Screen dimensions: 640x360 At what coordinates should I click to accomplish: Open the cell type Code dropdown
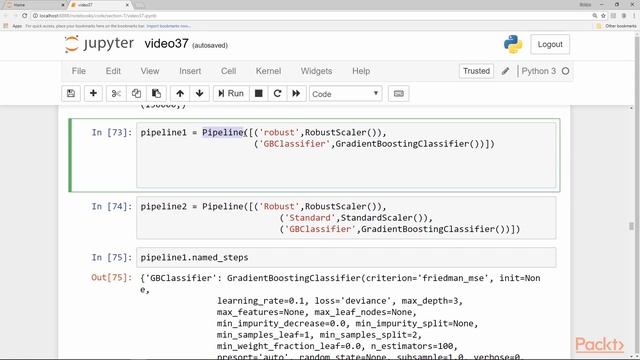pyautogui.click(x=345, y=94)
